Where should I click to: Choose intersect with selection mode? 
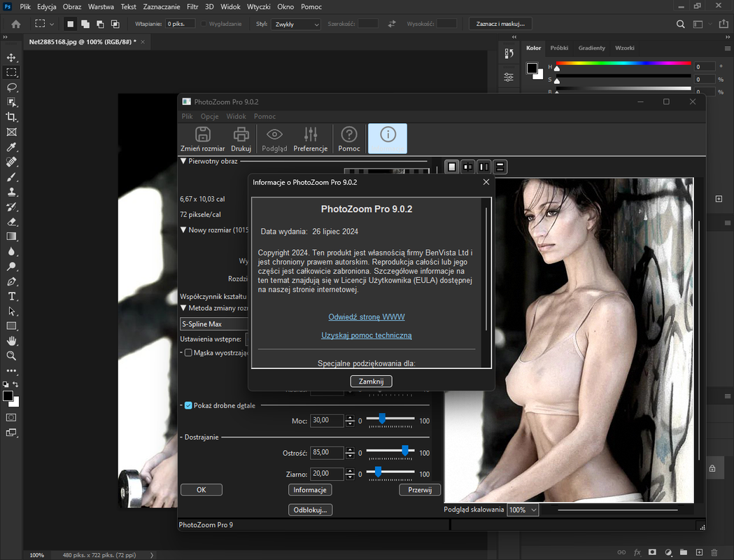pyautogui.click(x=115, y=24)
